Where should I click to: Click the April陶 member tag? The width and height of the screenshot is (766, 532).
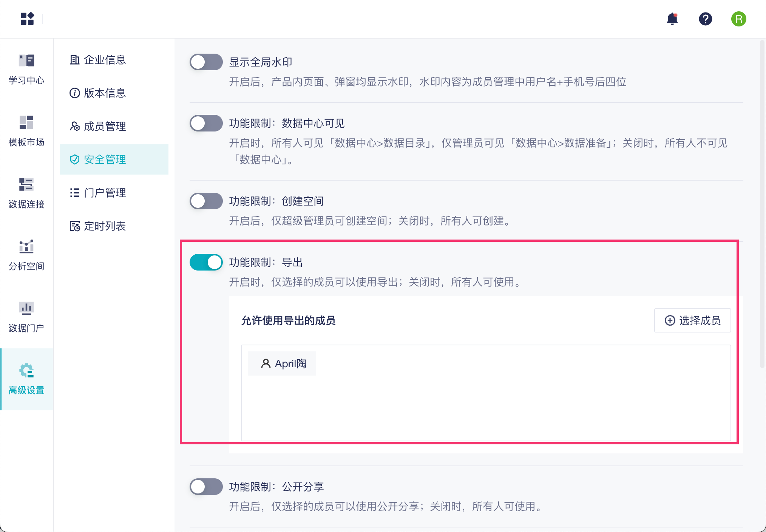tap(283, 363)
